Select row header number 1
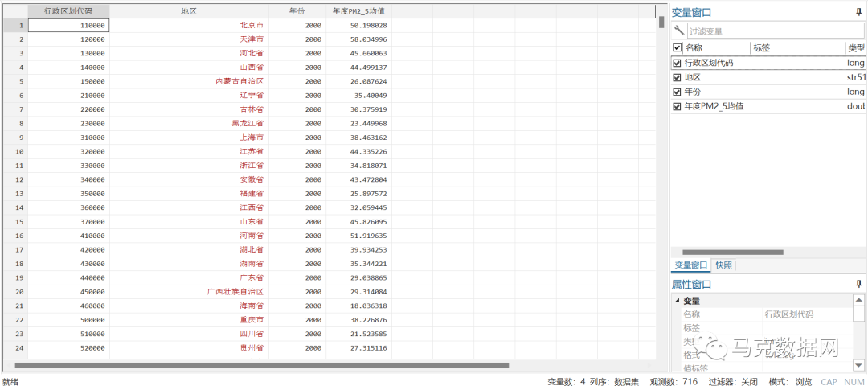This screenshot has height=386, width=868. pyautogui.click(x=14, y=25)
